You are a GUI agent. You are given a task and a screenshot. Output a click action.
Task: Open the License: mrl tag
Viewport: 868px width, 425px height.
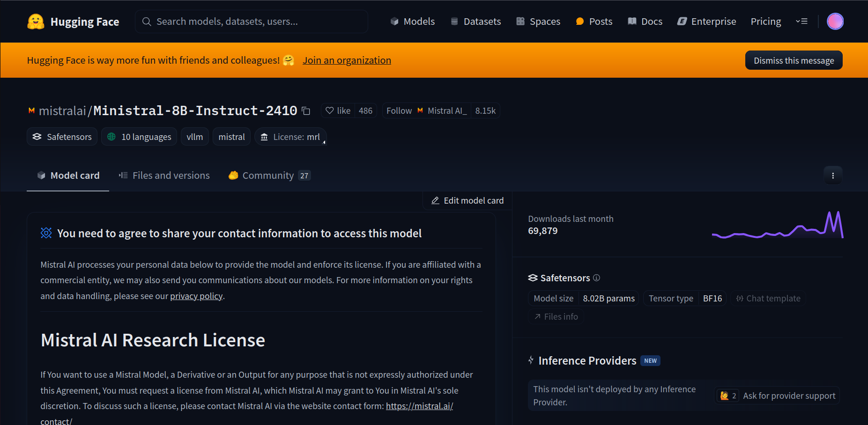(x=290, y=137)
